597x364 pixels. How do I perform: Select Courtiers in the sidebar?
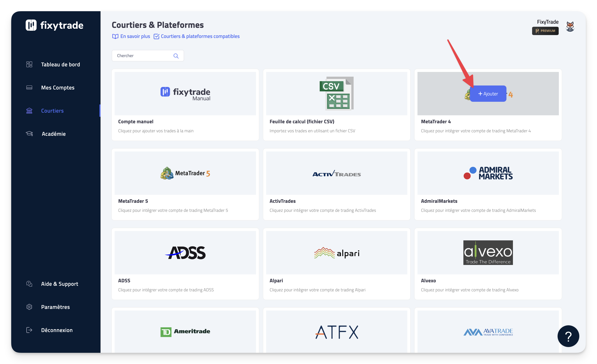tap(52, 111)
